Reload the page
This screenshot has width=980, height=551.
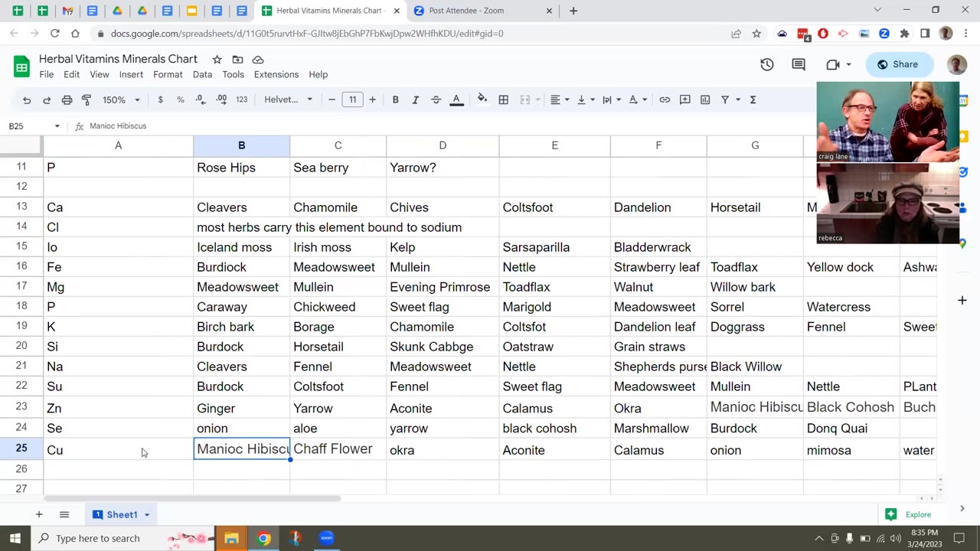click(55, 34)
